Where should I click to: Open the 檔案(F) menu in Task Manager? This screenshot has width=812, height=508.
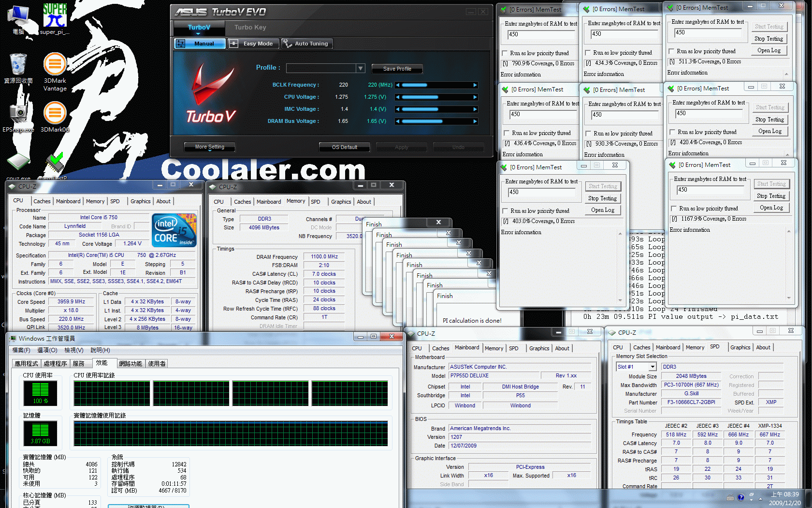(x=21, y=350)
